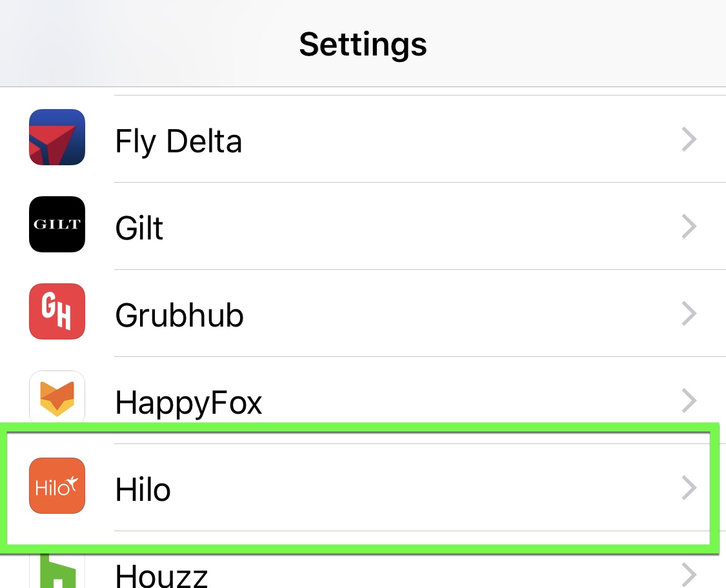Expand HappyFox settings using the chevron
Viewport: 726px width, 588px height.
coord(689,401)
